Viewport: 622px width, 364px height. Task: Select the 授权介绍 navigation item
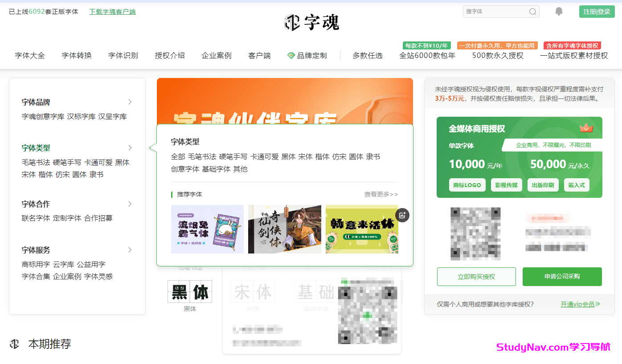[170, 55]
